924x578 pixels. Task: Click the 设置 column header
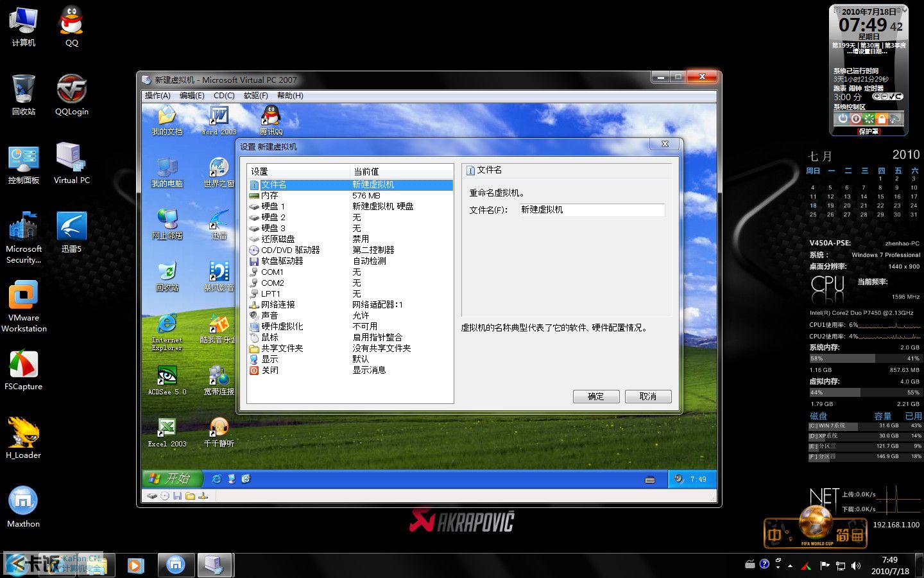[x=298, y=171]
